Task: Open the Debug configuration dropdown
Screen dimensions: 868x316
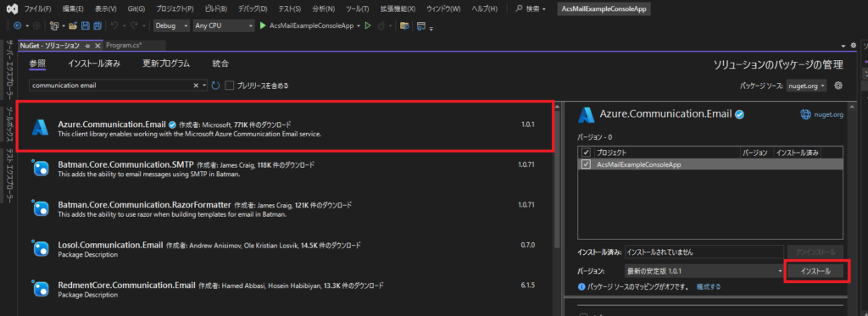Action: 171,26
